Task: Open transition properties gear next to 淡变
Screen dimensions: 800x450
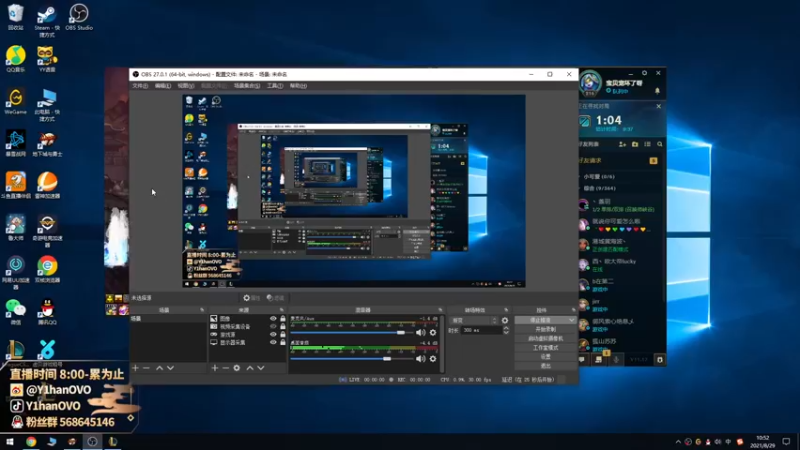Action: [505, 320]
